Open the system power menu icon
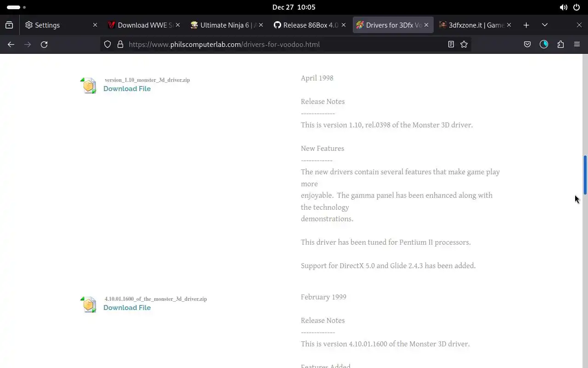Screen dimensions: 588x368 pos(576,7)
